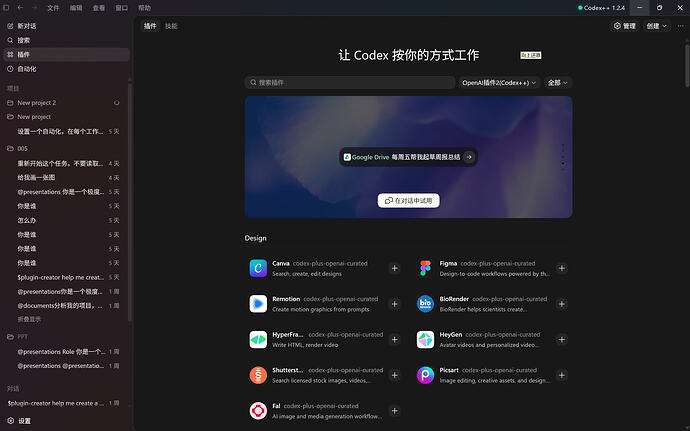Click the main page vertical scrollbar

tap(687, 65)
